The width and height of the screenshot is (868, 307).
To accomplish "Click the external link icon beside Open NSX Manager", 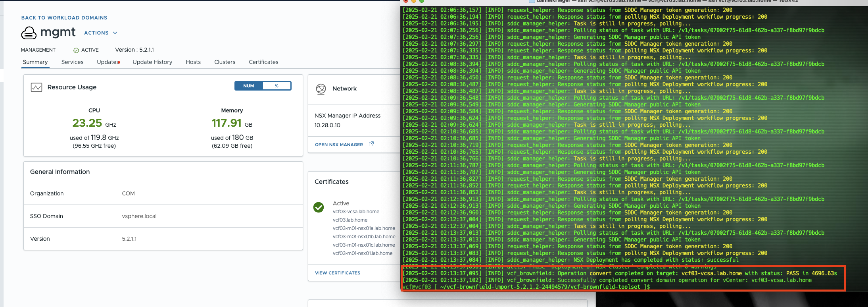I will click(371, 144).
